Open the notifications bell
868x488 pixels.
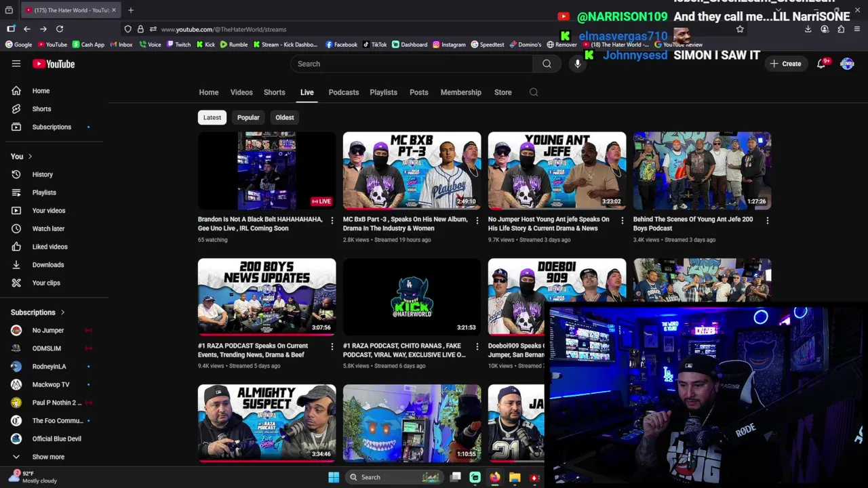tap(821, 64)
